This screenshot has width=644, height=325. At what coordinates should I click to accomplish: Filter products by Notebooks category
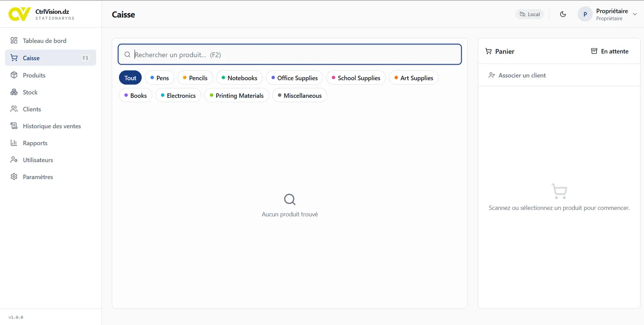click(x=239, y=78)
